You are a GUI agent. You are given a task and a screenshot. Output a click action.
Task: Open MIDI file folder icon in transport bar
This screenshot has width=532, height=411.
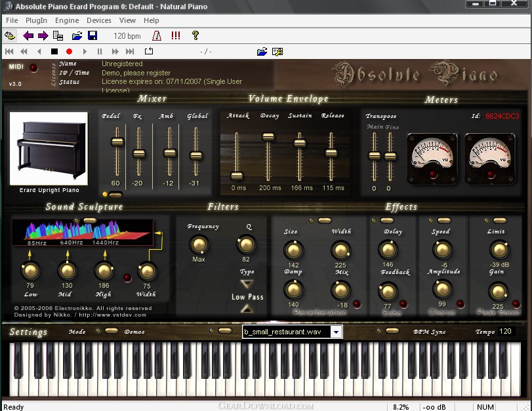coord(262,52)
